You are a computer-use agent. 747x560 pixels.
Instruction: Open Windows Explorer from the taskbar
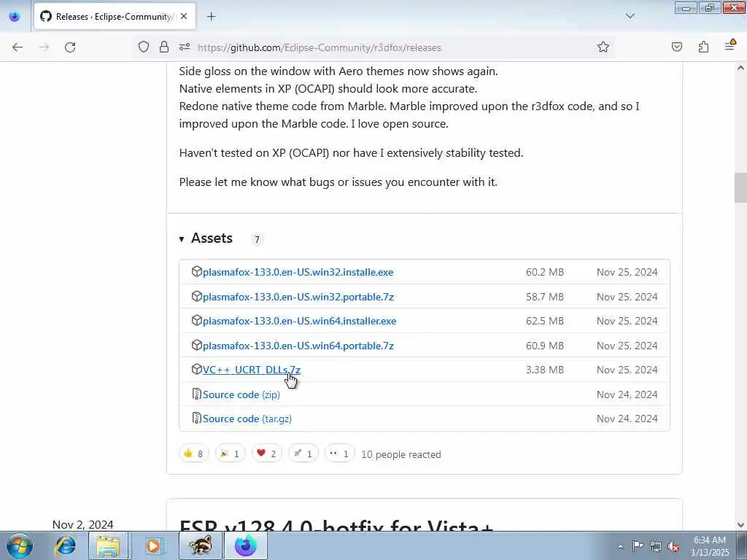[109, 545]
